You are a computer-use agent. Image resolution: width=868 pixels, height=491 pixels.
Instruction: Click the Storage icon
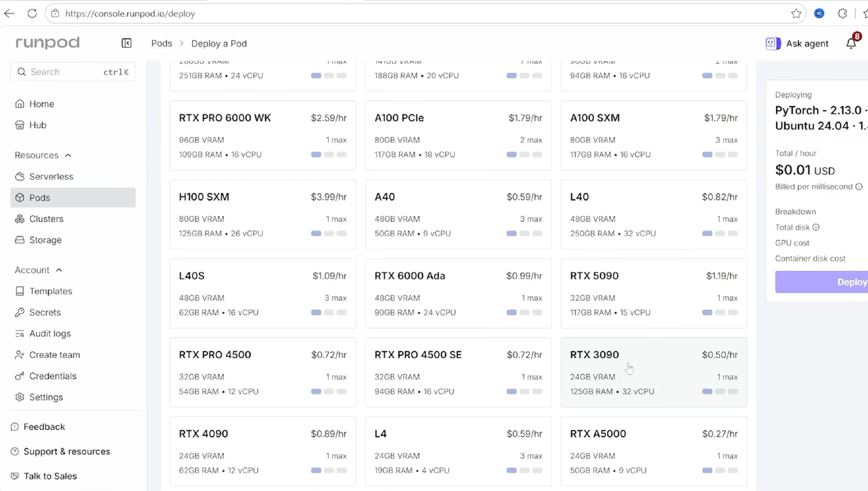[x=20, y=240]
